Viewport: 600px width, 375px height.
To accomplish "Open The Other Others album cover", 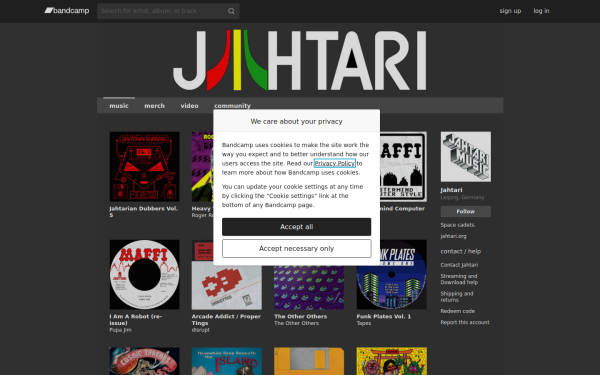I will [x=309, y=287].
